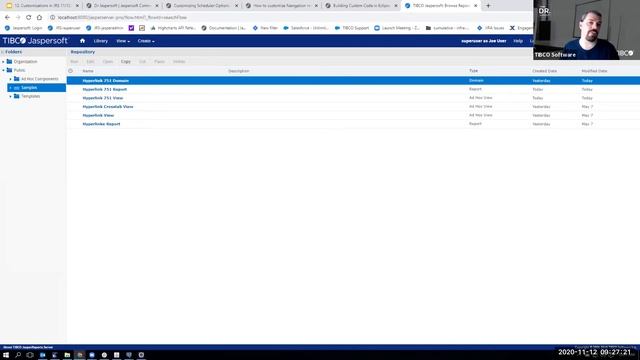
Task: Expand the Templates folder arrow
Action: pos(11,96)
